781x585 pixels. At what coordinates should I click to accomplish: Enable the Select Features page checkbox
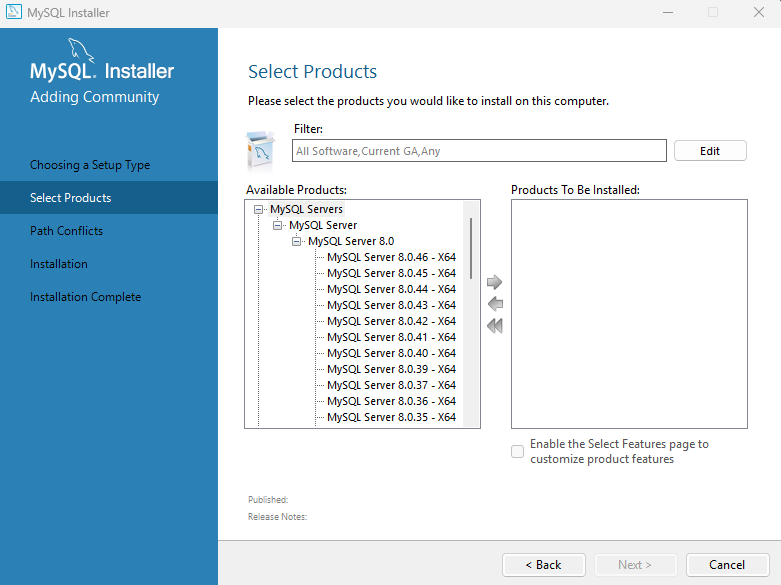(x=518, y=451)
